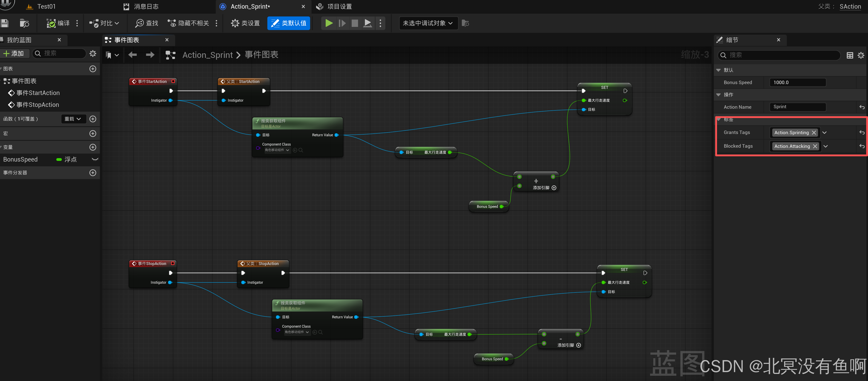Click the Save blueprint icon
The image size is (868, 381).
click(5, 23)
